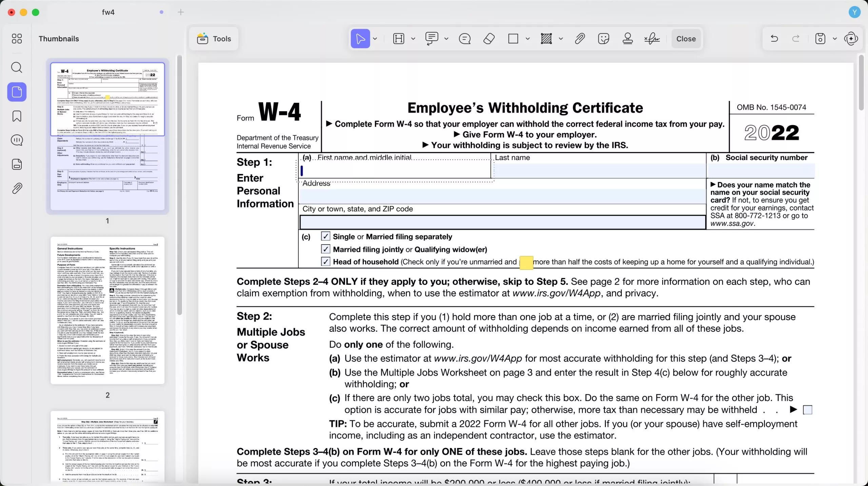Expand text comment options dropdown
Viewport: 868px width, 486px height.
pos(446,39)
